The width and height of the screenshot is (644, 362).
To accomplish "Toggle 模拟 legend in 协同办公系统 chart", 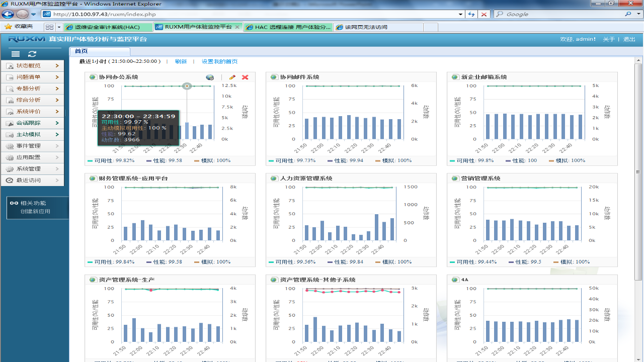I will (x=212, y=160).
